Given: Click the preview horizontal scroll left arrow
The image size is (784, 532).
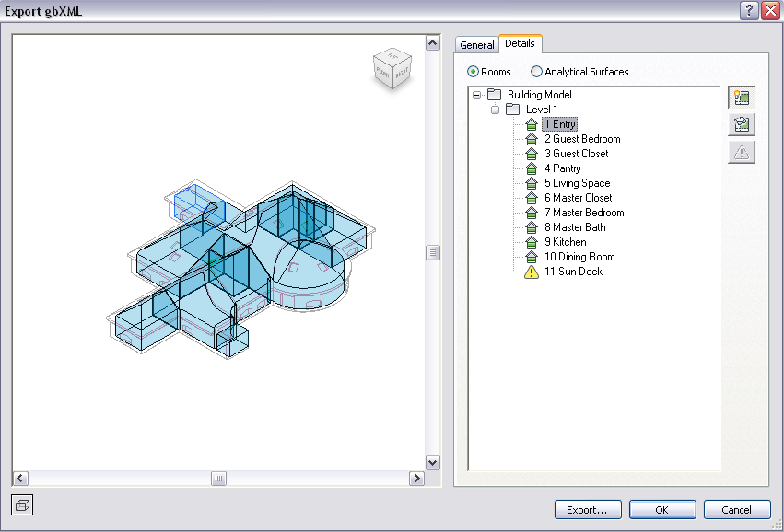Looking at the screenshot, I should pyautogui.click(x=20, y=479).
